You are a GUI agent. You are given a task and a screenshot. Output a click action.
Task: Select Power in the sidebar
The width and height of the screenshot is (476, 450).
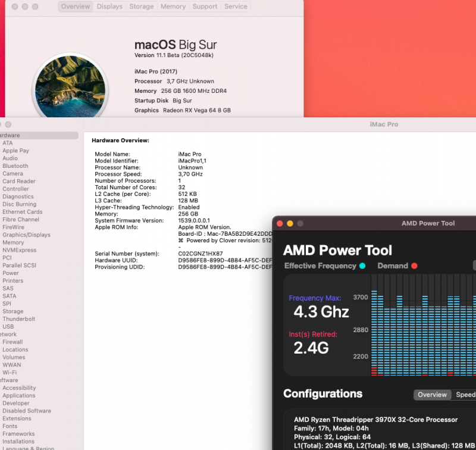(x=11, y=273)
